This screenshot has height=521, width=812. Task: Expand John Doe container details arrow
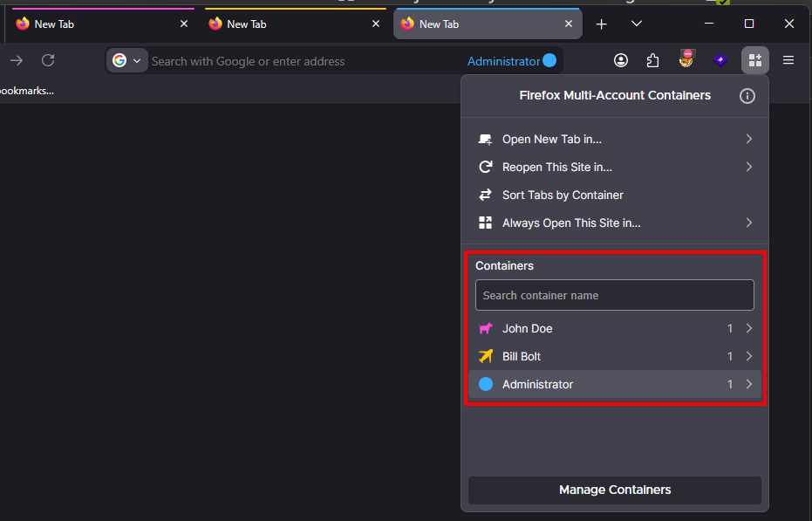[749, 328]
